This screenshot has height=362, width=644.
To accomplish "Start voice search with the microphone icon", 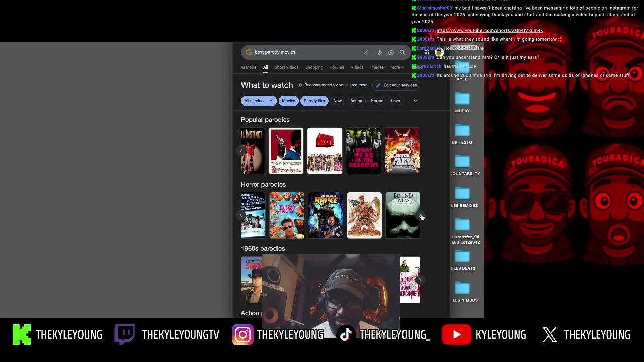I will pos(379,52).
